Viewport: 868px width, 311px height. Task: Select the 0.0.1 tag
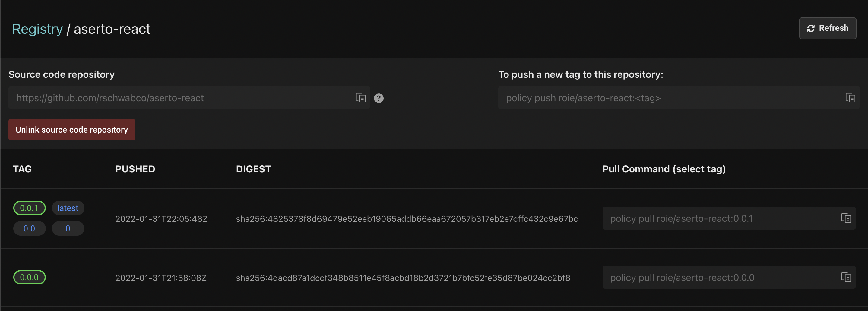point(29,208)
